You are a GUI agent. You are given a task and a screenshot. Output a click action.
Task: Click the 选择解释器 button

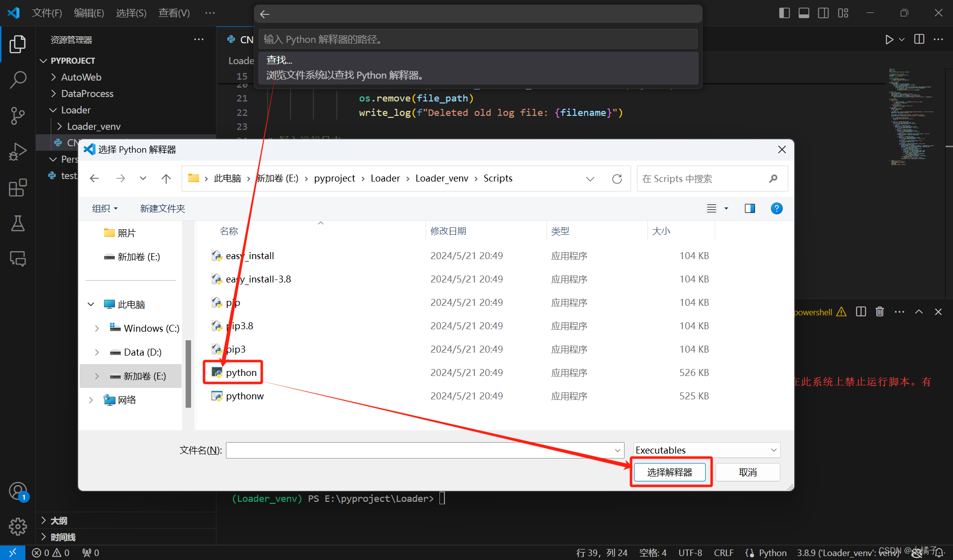click(670, 472)
